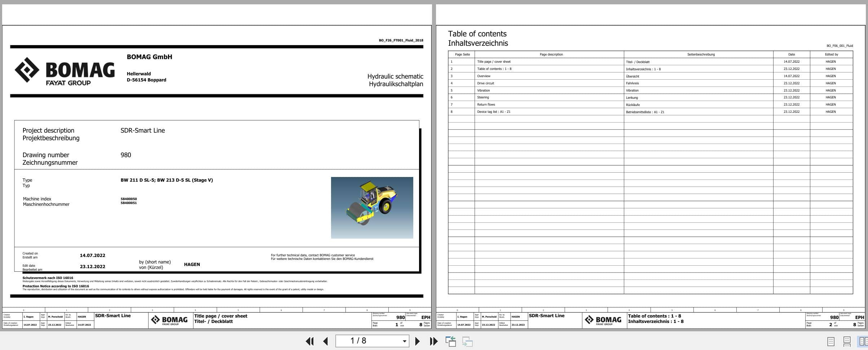The width and height of the screenshot is (868, 350).
Task: Click the go to next view icon
Action: click(x=467, y=341)
